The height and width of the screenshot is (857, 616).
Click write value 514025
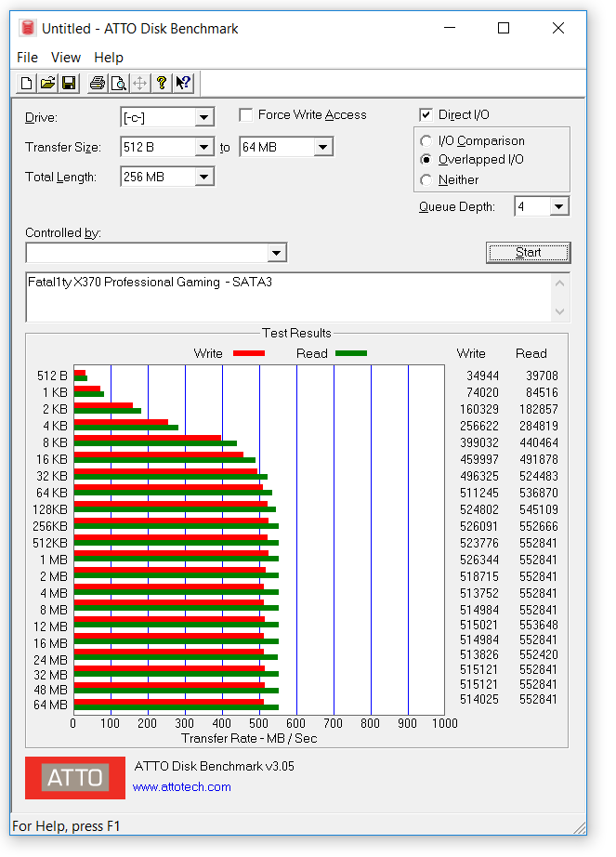479,699
